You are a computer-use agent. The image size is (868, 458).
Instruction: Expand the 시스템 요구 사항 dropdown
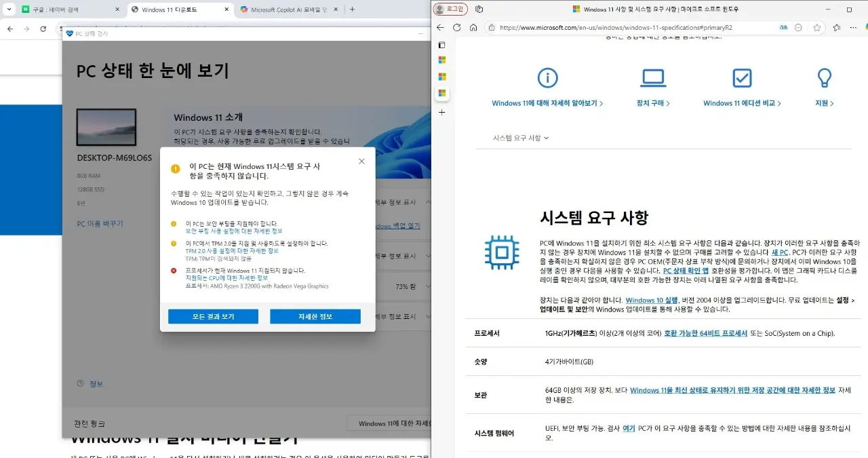[521, 138]
